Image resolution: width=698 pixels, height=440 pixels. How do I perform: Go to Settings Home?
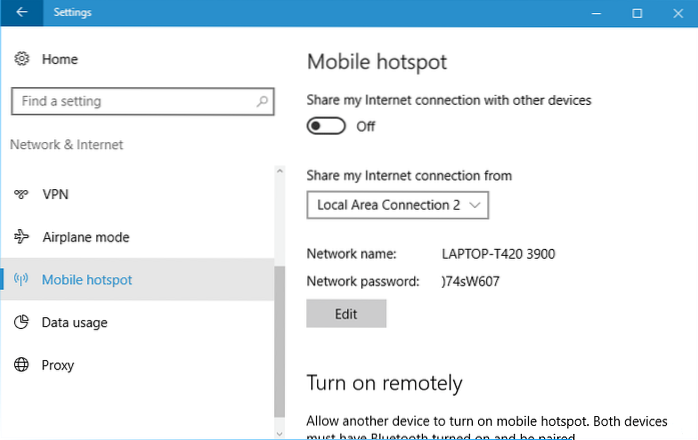[59, 59]
